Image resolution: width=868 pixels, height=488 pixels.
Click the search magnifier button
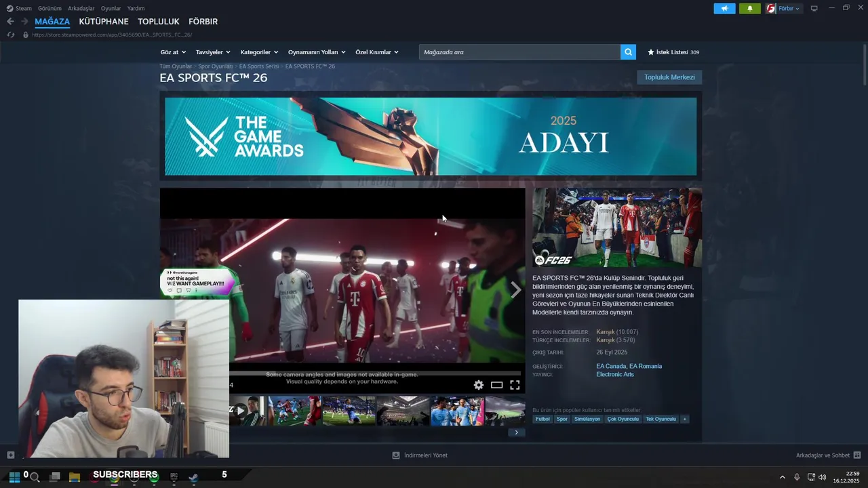629,52
